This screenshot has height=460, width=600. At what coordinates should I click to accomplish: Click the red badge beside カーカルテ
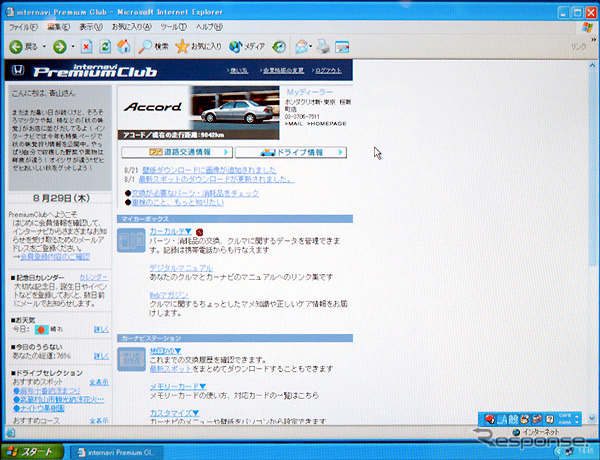[199, 232]
